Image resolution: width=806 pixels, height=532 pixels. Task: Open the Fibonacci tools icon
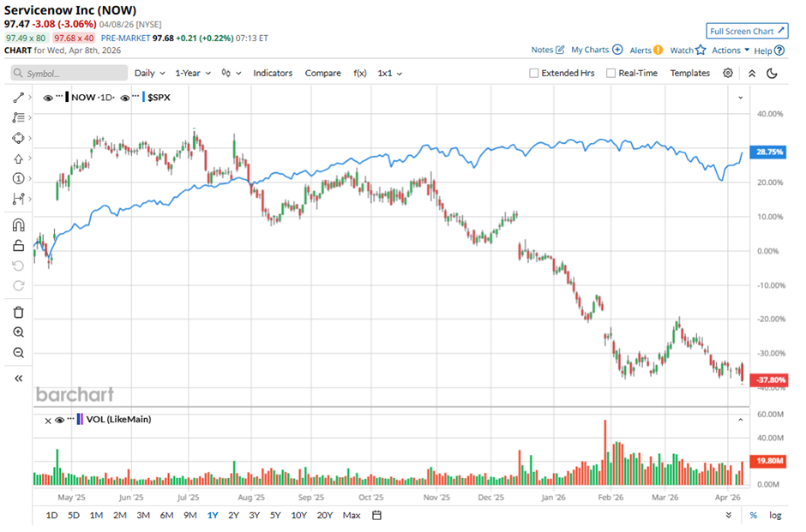(x=19, y=118)
